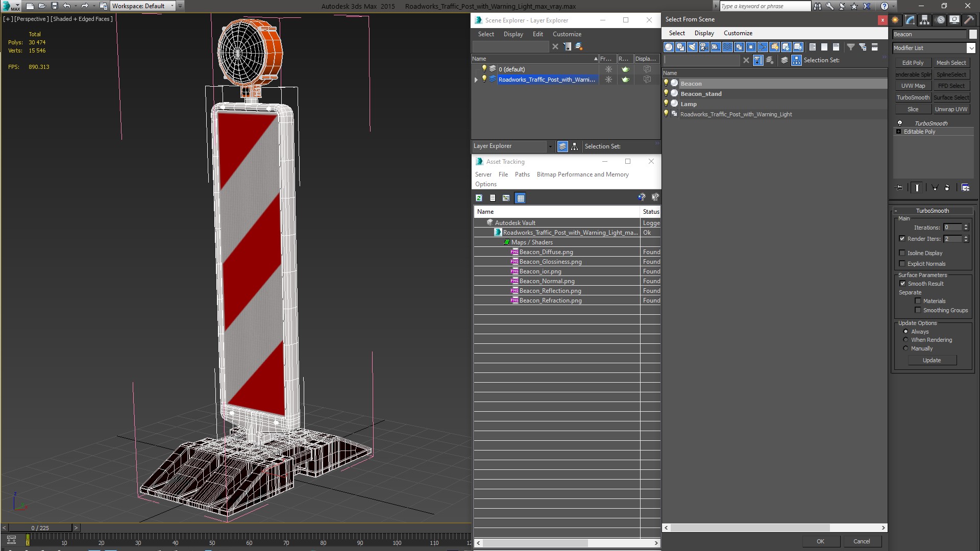
Task: Confirm with OK in Select From Scene
Action: coord(820,541)
